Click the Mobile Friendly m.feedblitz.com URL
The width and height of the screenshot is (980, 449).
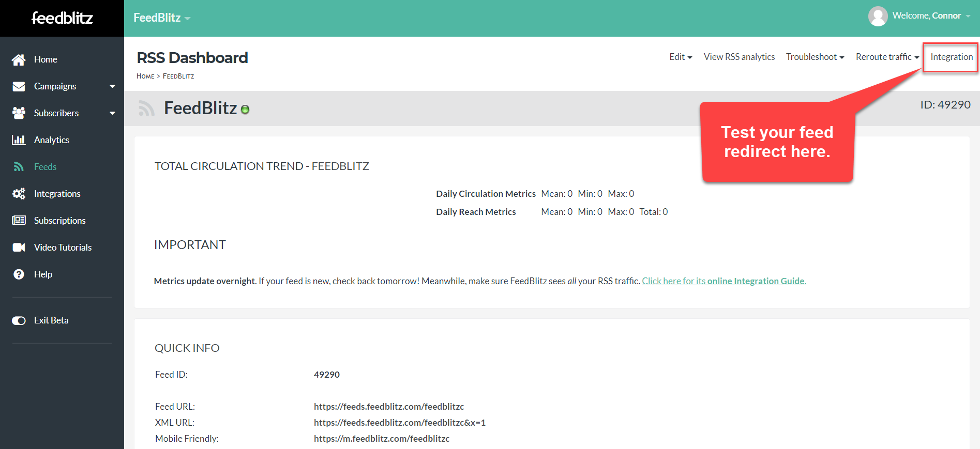382,439
